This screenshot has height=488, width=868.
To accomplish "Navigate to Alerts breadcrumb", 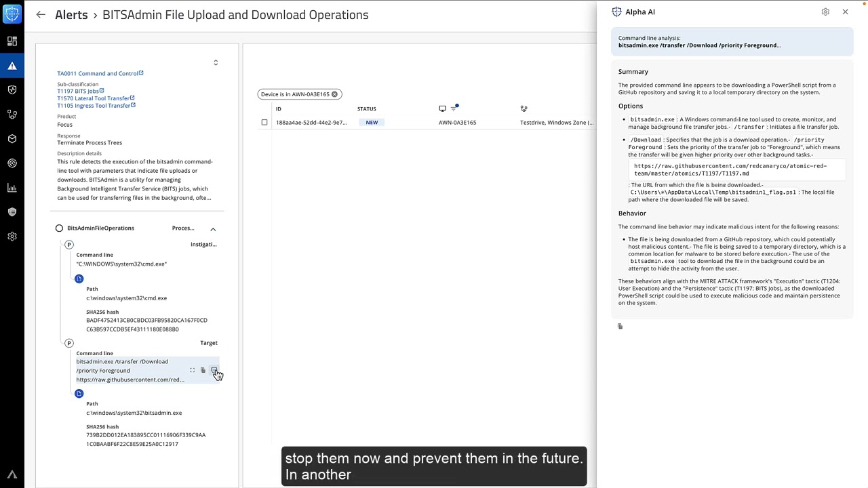I will (x=71, y=14).
